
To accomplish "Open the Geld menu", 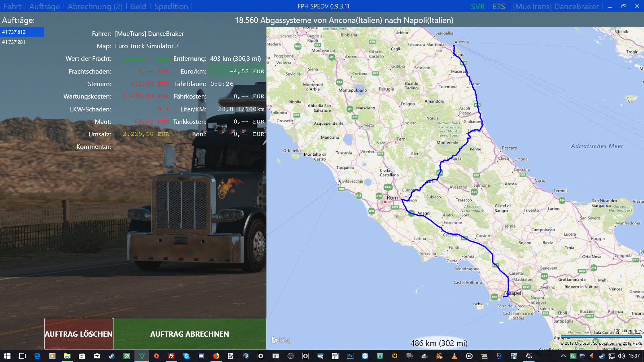I will [x=138, y=6].
